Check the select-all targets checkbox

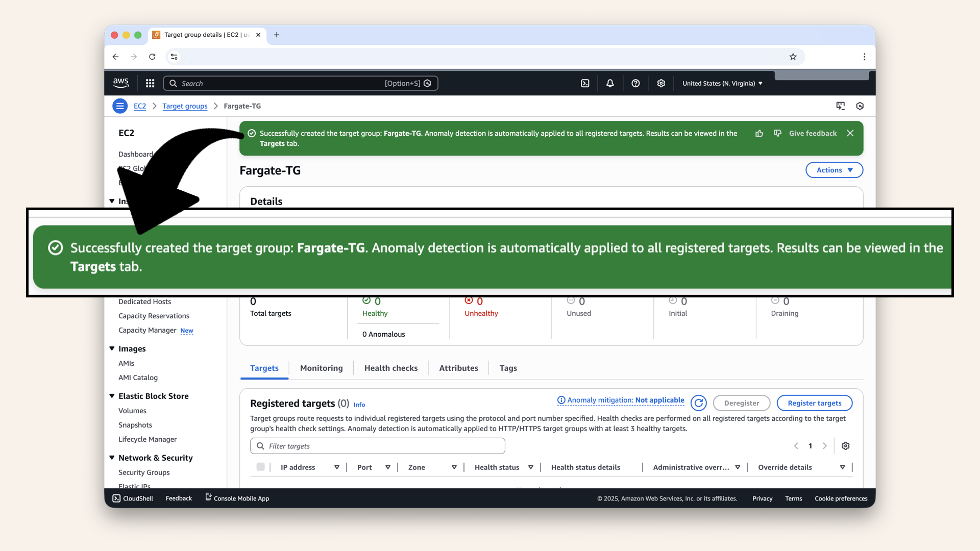click(261, 467)
